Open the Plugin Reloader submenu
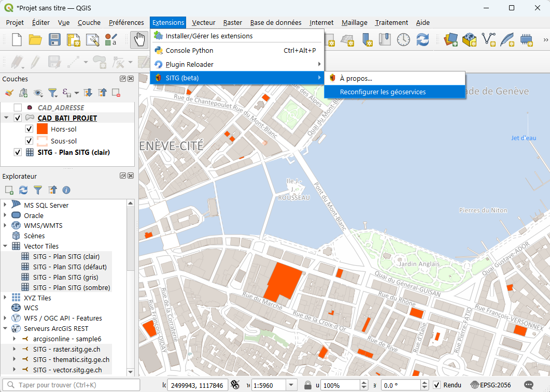Image resolution: width=550 pixels, height=392 pixels. 237,64
